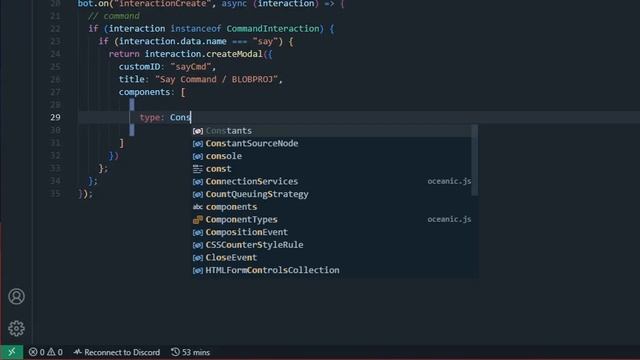
Task: Place cursor after 'type: Cons' on line 29
Action: pyautogui.click(x=191, y=118)
